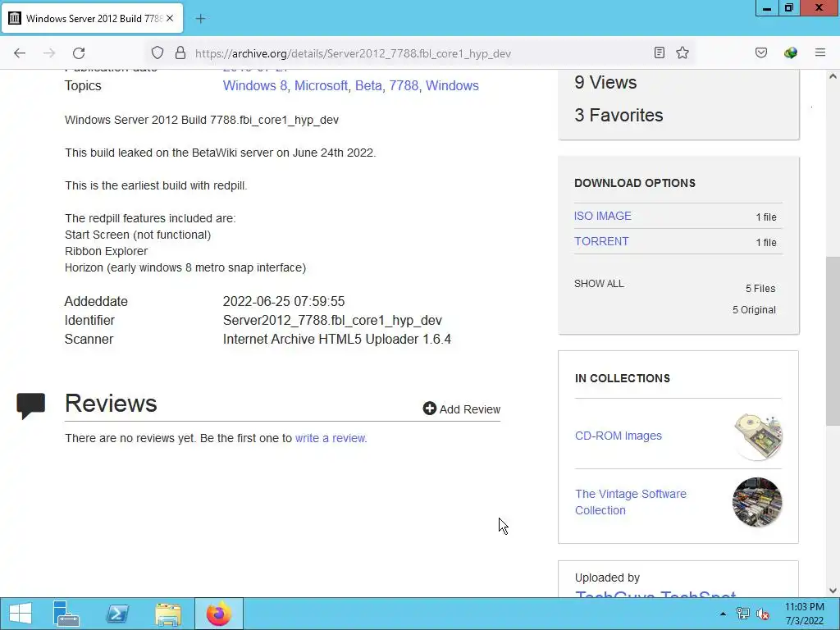Click the Add Review button

click(x=462, y=409)
